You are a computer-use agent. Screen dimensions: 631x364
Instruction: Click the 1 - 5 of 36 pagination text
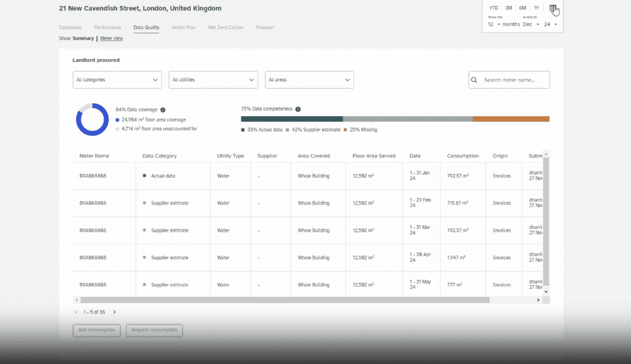click(94, 312)
